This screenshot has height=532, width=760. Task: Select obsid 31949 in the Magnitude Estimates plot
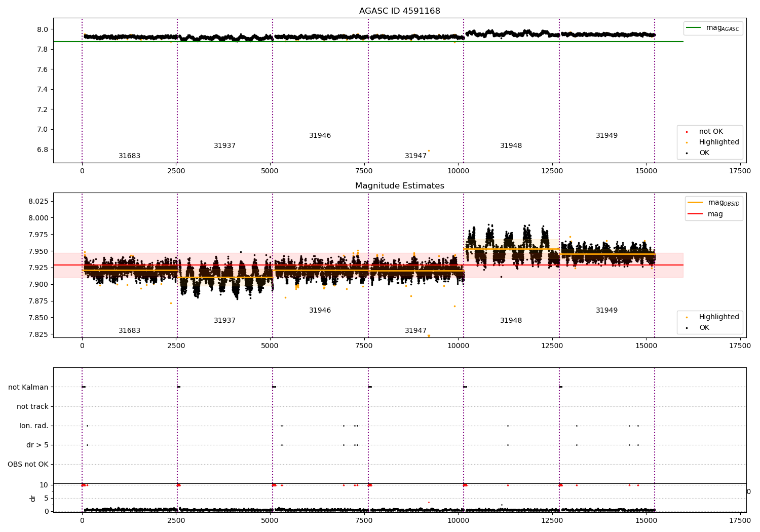(607, 311)
